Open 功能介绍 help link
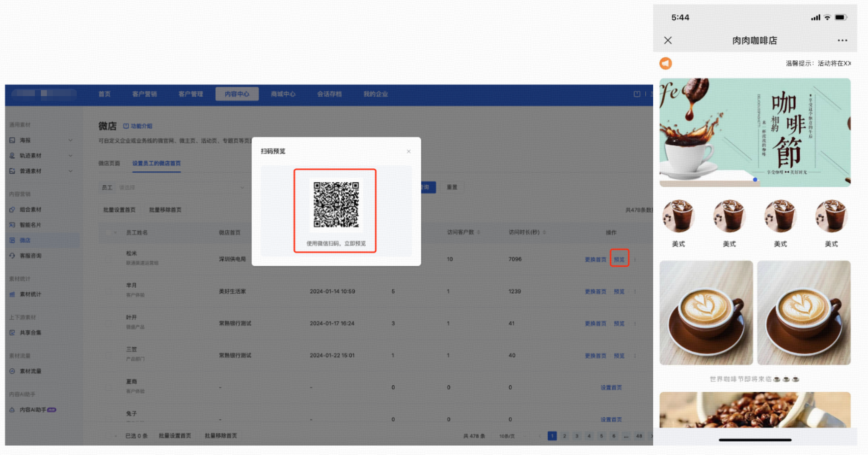 point(138,126)
